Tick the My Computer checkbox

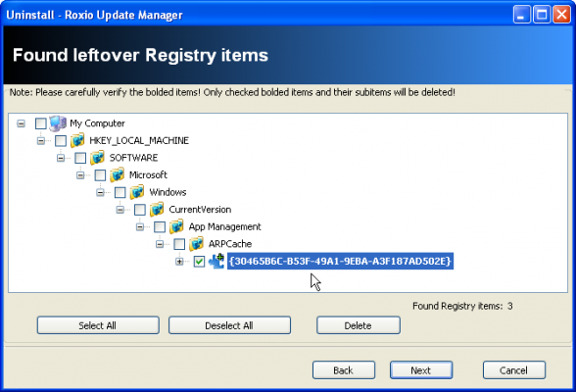[x=41, y=123]
